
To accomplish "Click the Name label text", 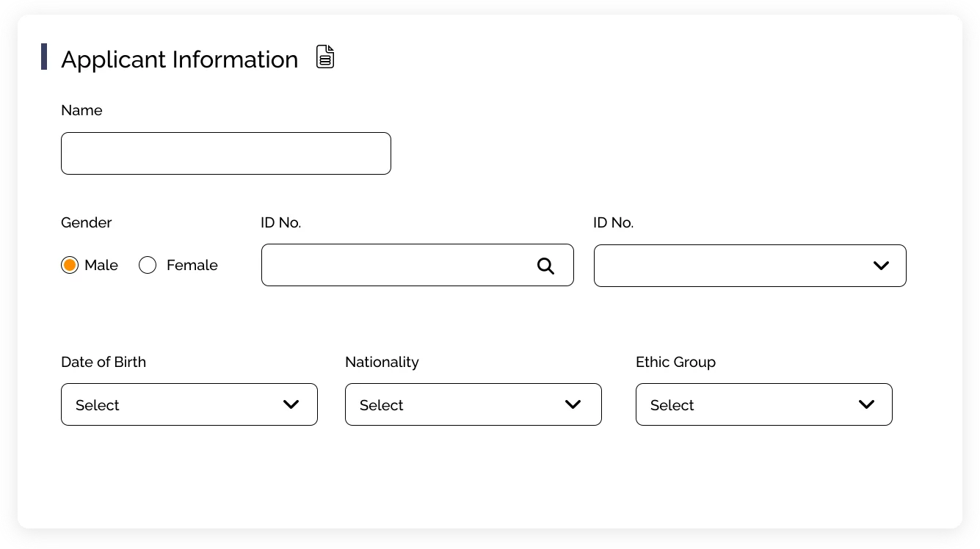I will click(81, 110).
